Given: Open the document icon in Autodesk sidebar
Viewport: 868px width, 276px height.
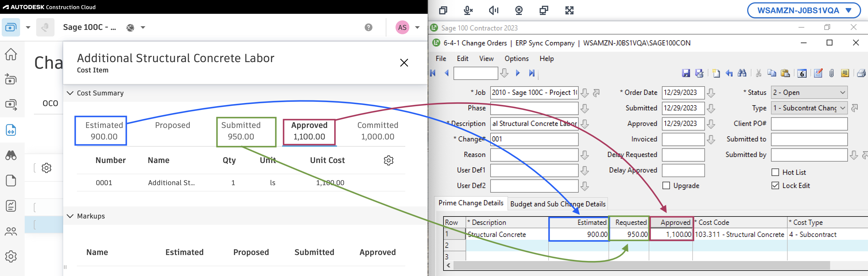Looking at the screenshot, I should pyautogui.click(x=11, y=181).
